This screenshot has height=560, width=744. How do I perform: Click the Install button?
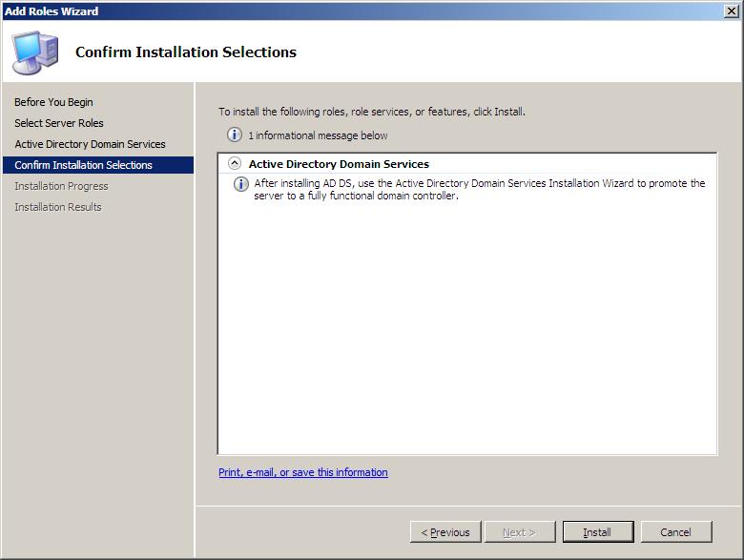598,532
